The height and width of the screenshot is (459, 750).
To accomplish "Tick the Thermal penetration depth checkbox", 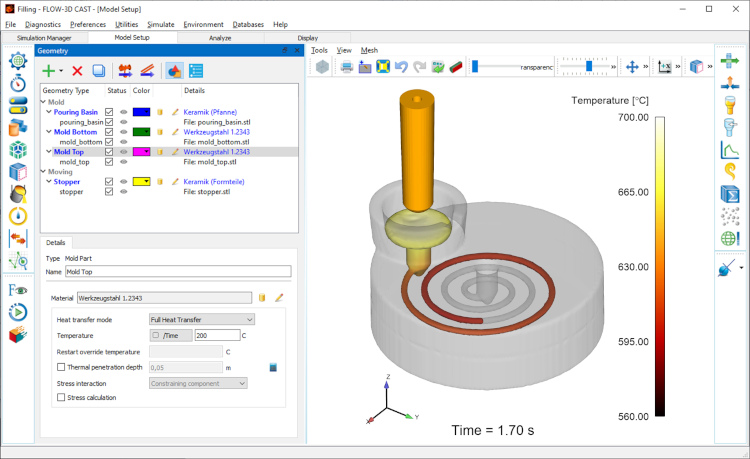I will coord(62,368).
